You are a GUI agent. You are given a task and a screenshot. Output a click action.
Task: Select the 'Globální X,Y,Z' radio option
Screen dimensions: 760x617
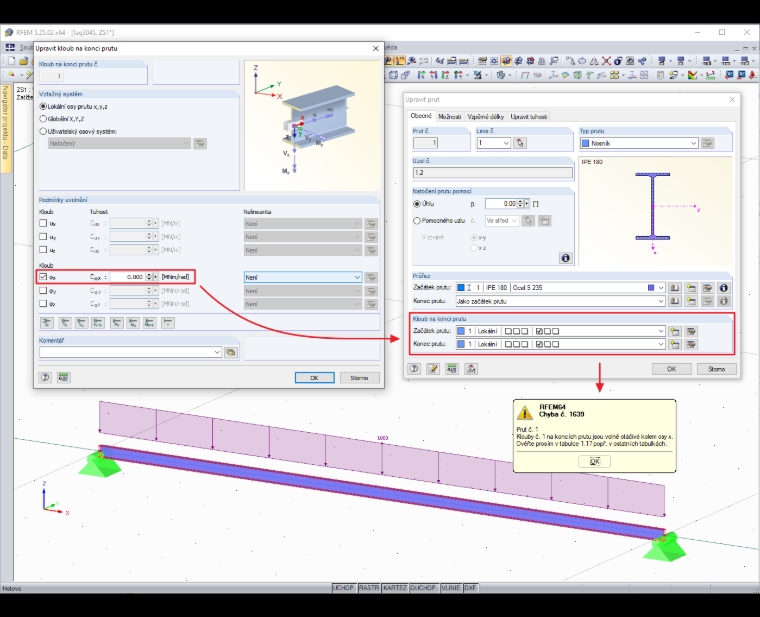click(43, 119)
